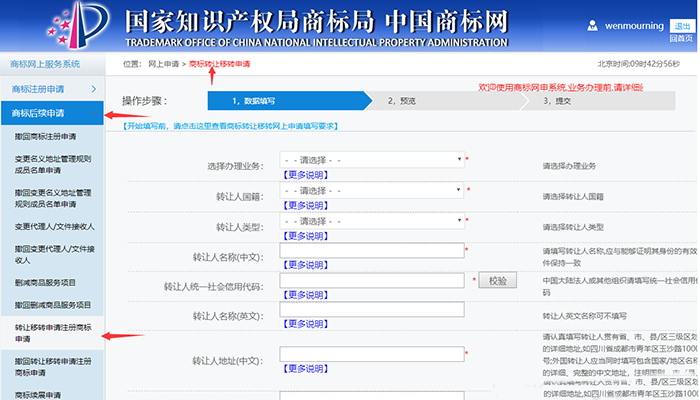Click 商标网上服务系统 sidebar header
Viewport: 700px width, 400px height.
(45, 64)
